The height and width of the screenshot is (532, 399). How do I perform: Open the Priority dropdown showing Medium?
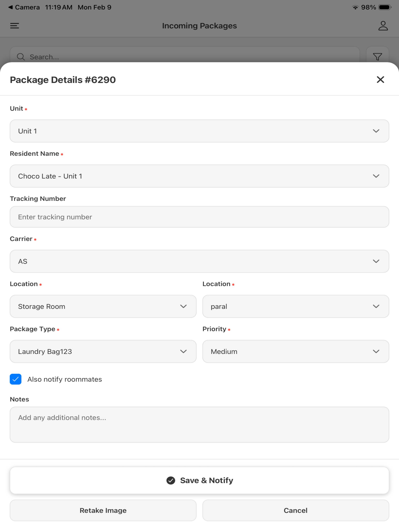[296, 351]
